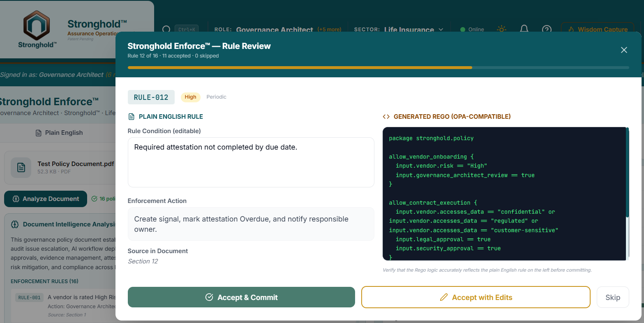This screenshot has height=323, width=644.
Task: Click the search magnifier icon
Action: tap(166, 30)
